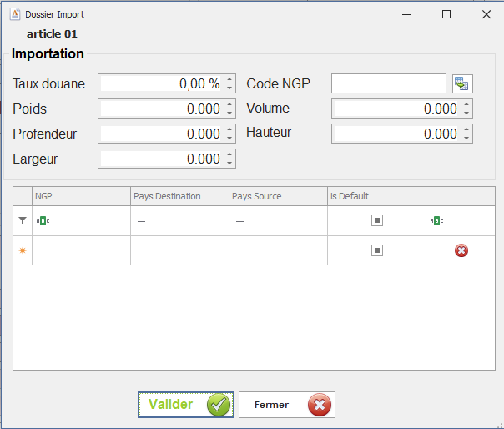Increase Taux douane with up arrow
The width and height of the screenshot is (504, 429).
tap(229, 80)
